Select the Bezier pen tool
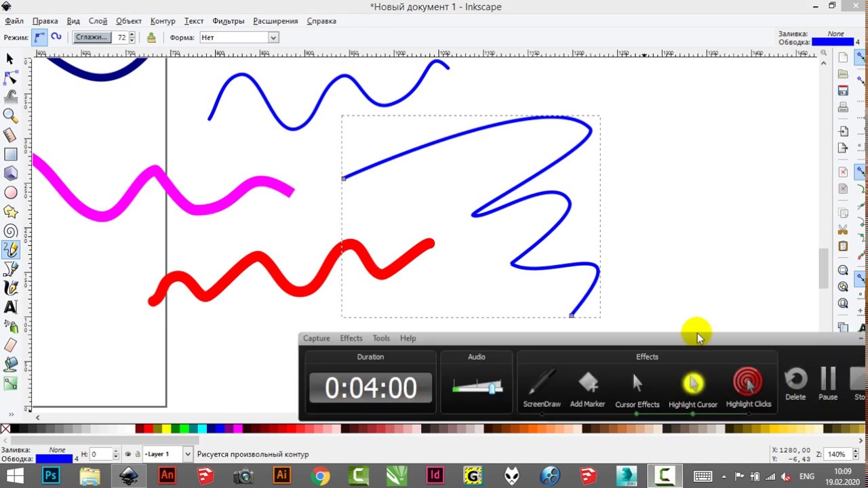Screen dimensions: 868x488 (x=10, y=269)
